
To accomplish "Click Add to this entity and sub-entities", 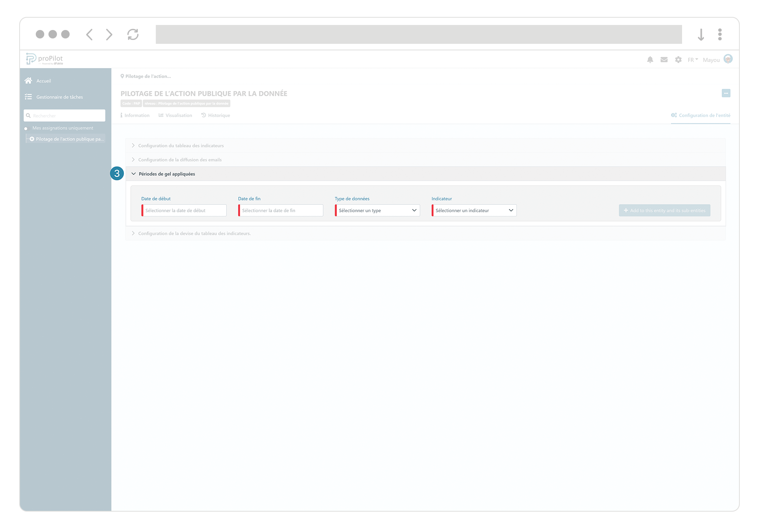I will (x=664, y=210).
